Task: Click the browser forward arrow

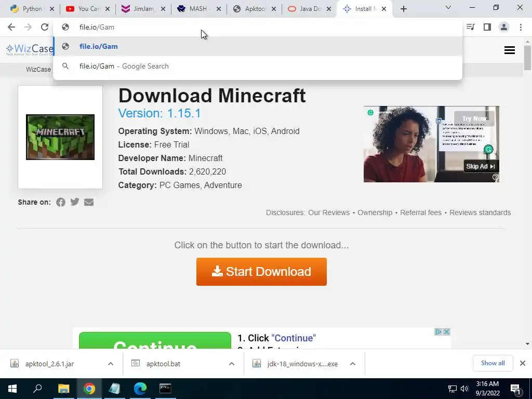Action: 28,27
